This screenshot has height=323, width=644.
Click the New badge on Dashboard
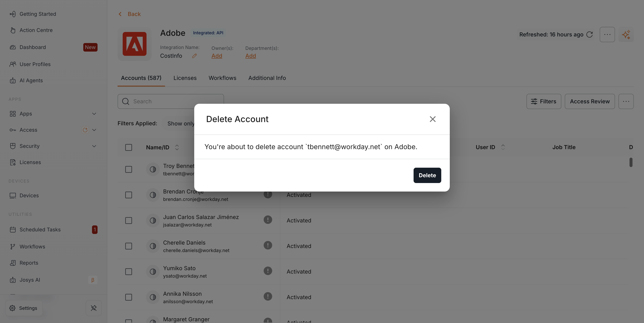pos(90,47)
